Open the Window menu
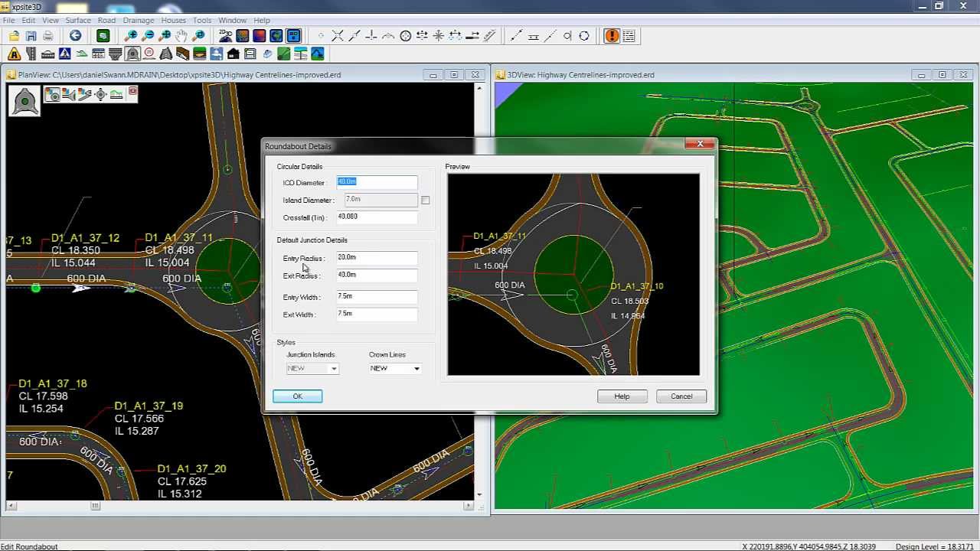 [232, 20]
